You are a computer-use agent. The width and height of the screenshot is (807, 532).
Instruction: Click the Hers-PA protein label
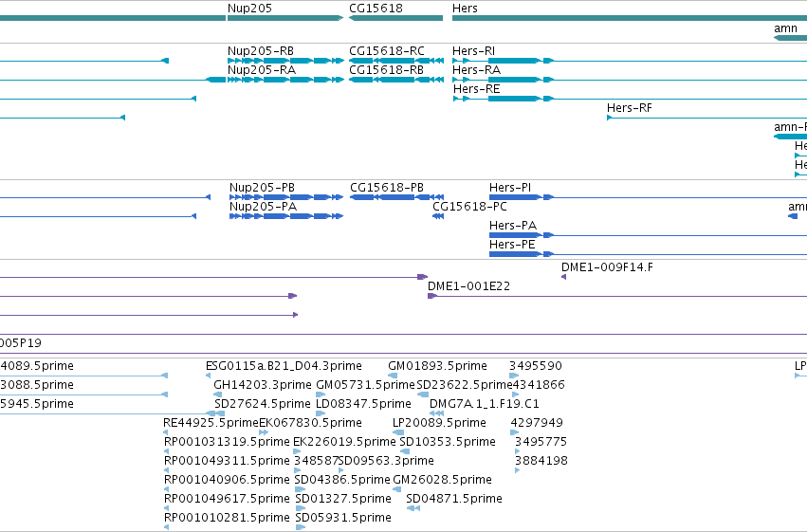[513, 226]
